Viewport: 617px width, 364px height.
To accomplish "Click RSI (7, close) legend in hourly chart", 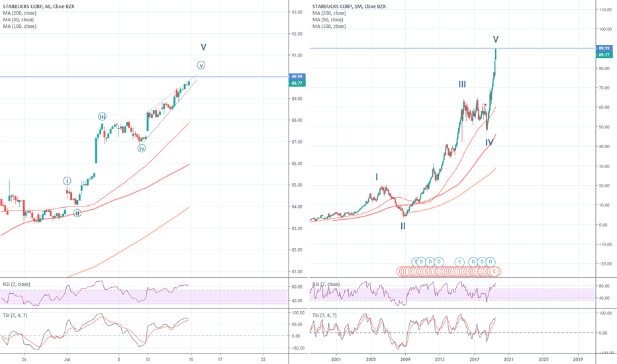I will tap(17, 284).
